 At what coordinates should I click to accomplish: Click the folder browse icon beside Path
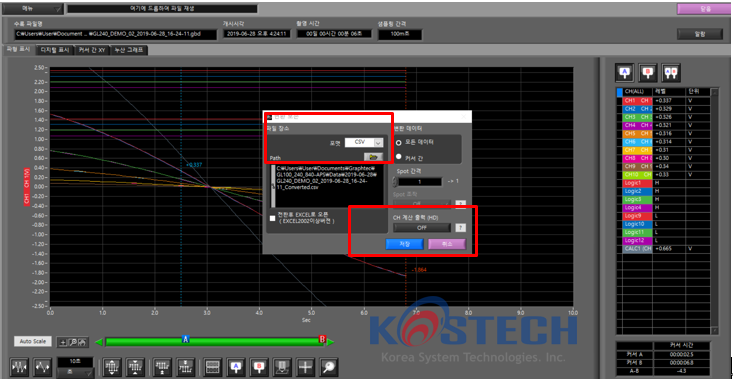point(373,158)
